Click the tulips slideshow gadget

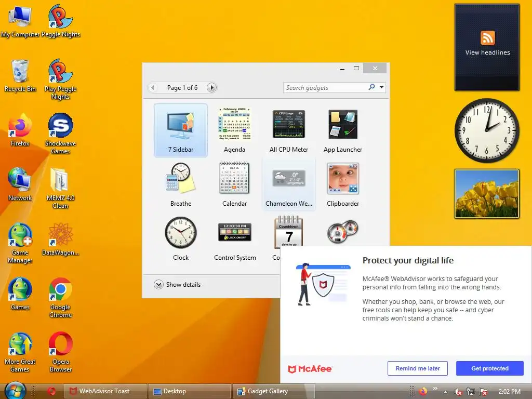click(487, 194)
